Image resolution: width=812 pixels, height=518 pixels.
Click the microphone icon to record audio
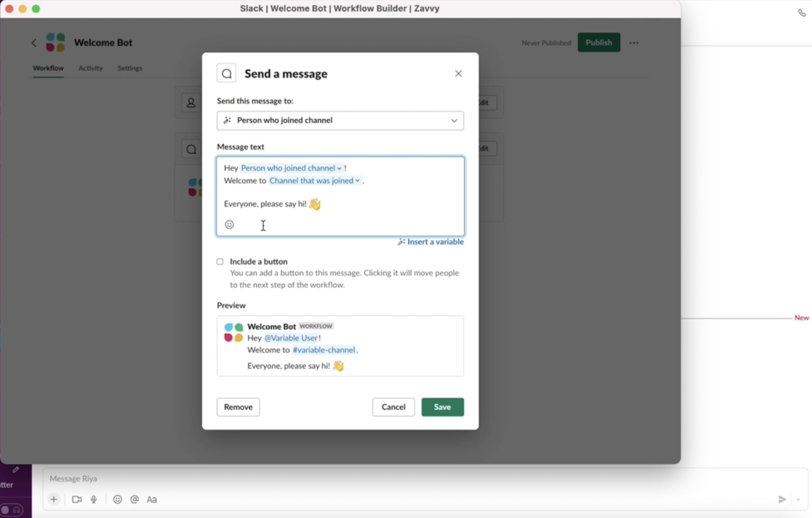[x=94, y=499]
